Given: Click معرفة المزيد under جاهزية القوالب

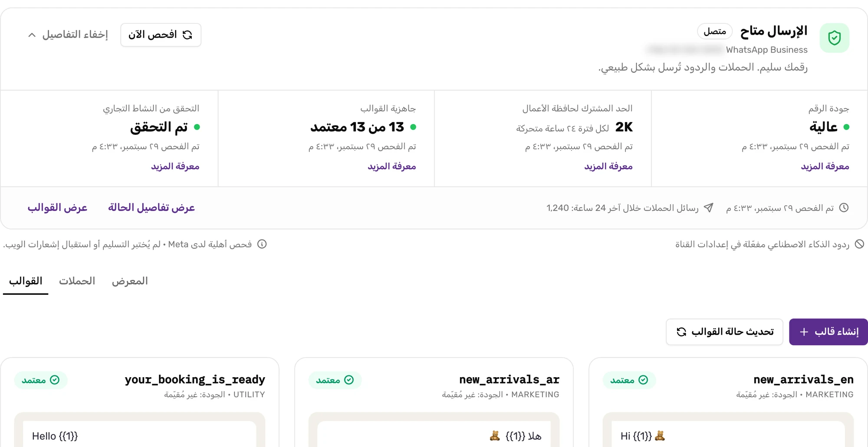Looking at the screenshot, I should (392, 166).
